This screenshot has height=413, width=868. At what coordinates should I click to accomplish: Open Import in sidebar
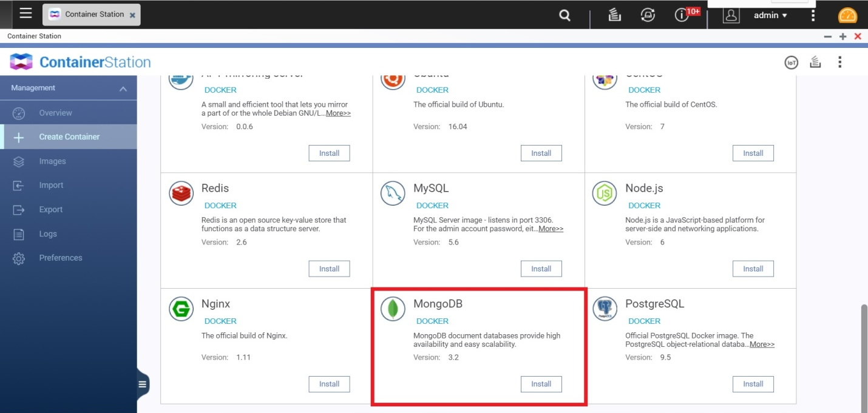(x=68, y=186)
